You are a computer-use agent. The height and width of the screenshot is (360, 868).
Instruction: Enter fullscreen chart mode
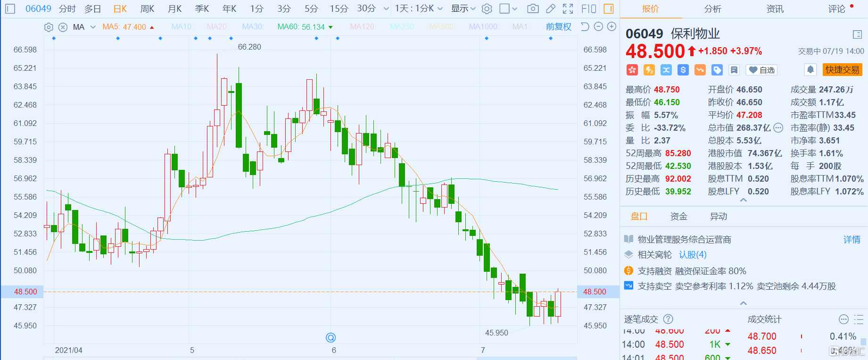click(568, 8)
